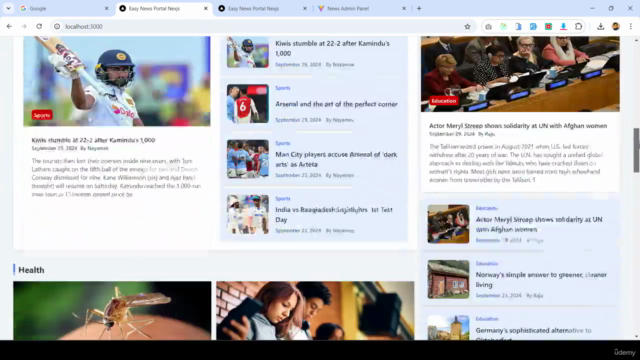Open Norway's simple answer to greener living

(x=541, y=280)
